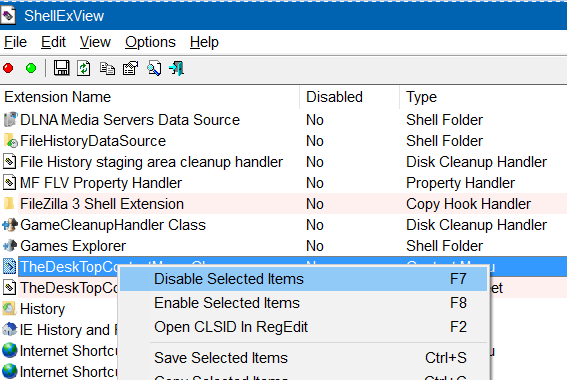This screenshot has width=567, height=380.
Task: Click the Exit door toolbar icon
Action: click(x=177, y=68)
